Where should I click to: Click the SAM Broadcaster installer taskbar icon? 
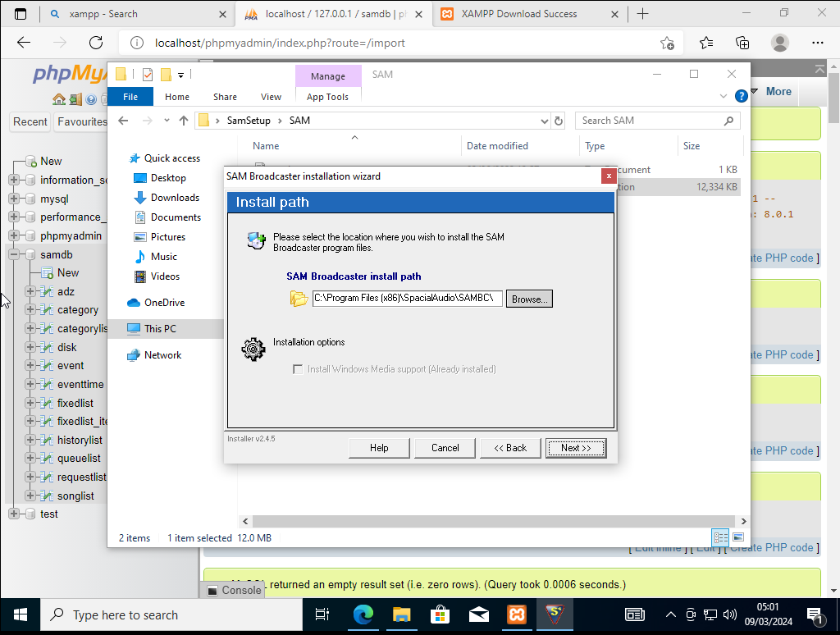click(557, 614)
